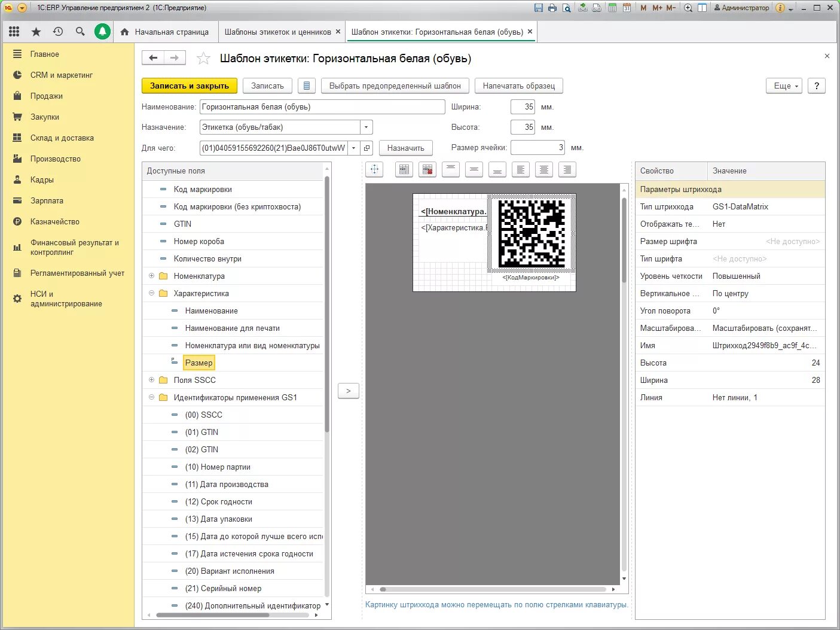Open Назначение dropdown arrow
The width and height of the screenshot is (840, 630).
pyautogui.click(x=366, y=127)
